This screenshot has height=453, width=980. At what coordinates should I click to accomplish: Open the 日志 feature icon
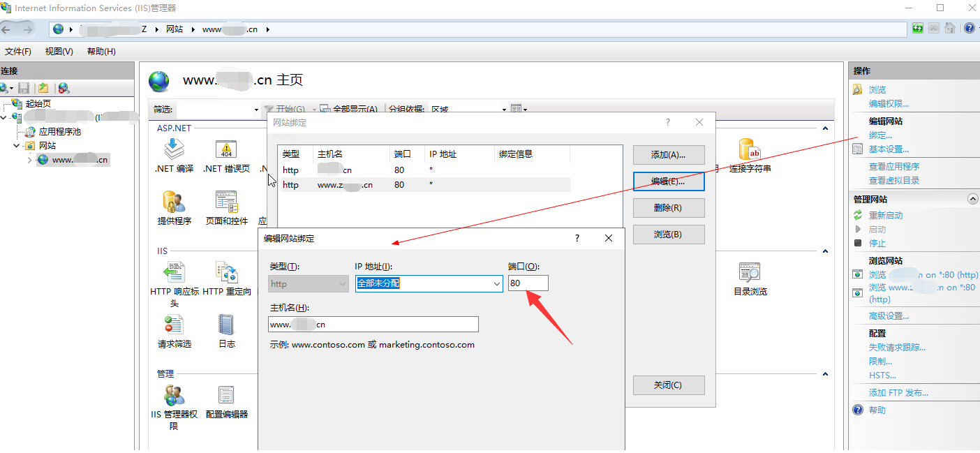click(226, 325)
